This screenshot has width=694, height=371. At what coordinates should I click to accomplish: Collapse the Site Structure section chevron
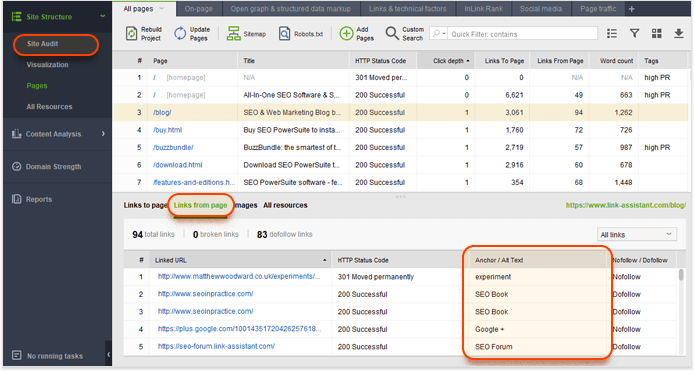point(103,16)
